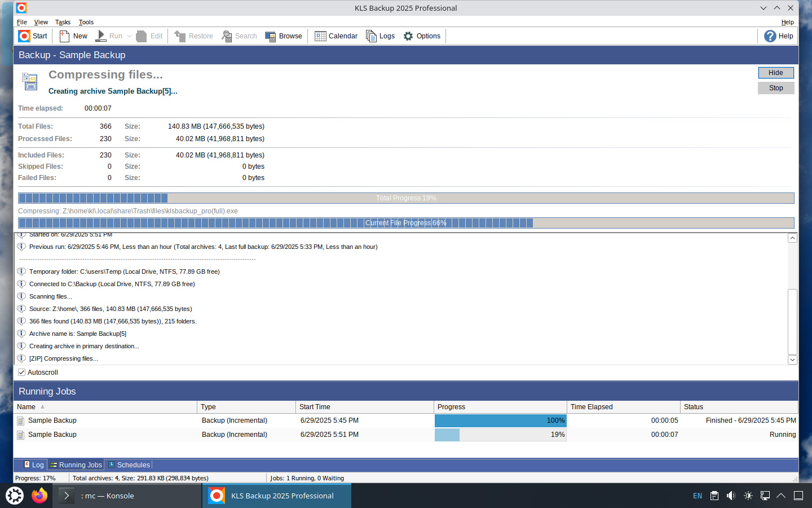This screenshot has width=812, height=508.
Task: Click the 'Archive name is: Sample Backup[5]' entry
Action: (78, 334)
